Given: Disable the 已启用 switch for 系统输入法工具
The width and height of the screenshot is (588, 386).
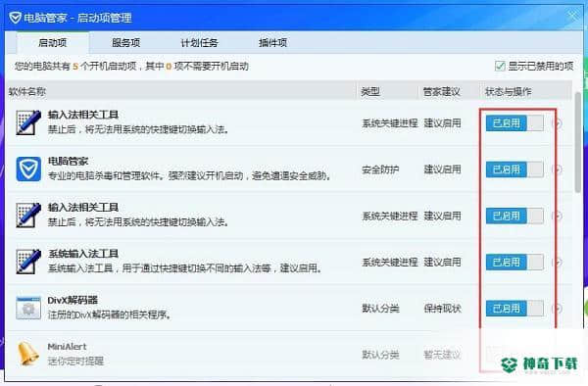Looking at the screenshot, I should pos(514,262).
